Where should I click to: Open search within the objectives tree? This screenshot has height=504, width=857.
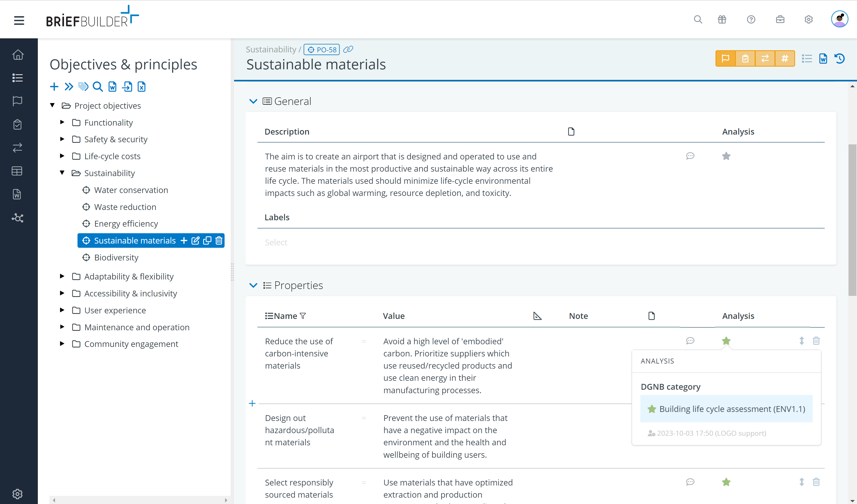pyautogui.click(x=98, y=87)
